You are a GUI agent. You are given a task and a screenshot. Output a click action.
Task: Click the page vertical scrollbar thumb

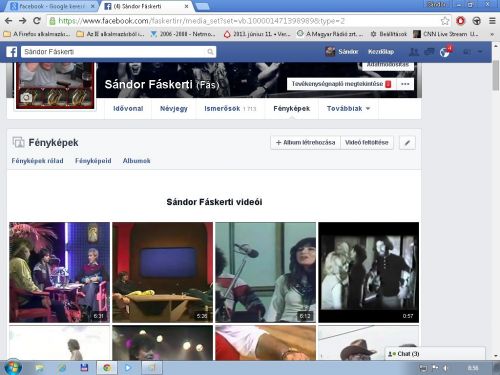click(496, 75)
